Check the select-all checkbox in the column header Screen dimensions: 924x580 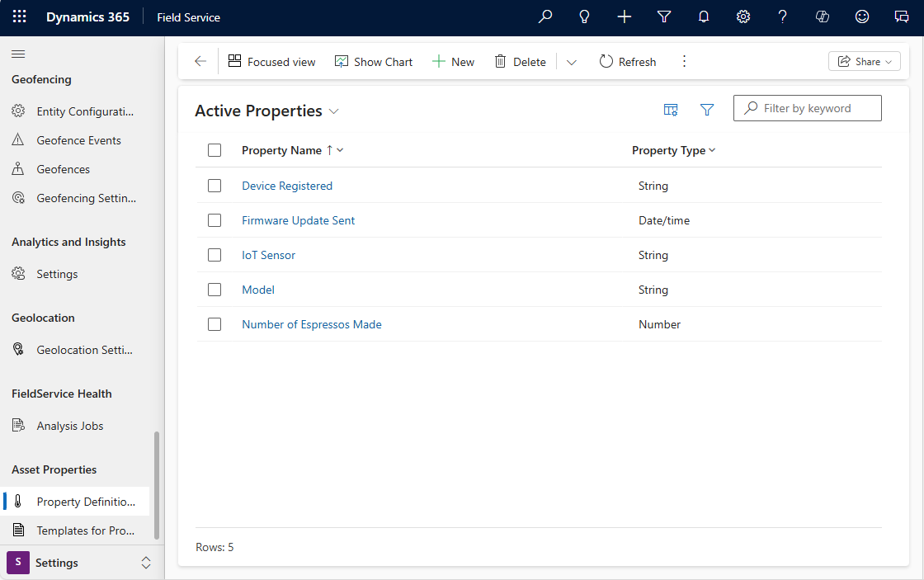tap(214, 150)
